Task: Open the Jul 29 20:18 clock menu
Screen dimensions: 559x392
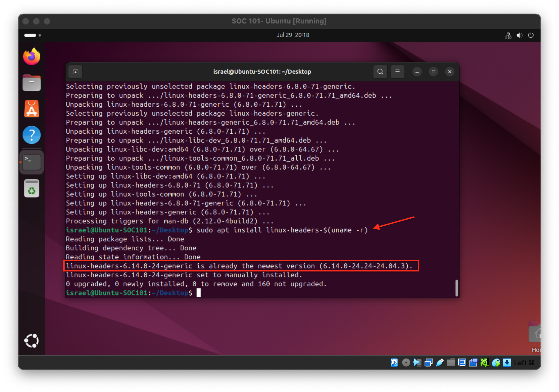Action: coord(293,35)
